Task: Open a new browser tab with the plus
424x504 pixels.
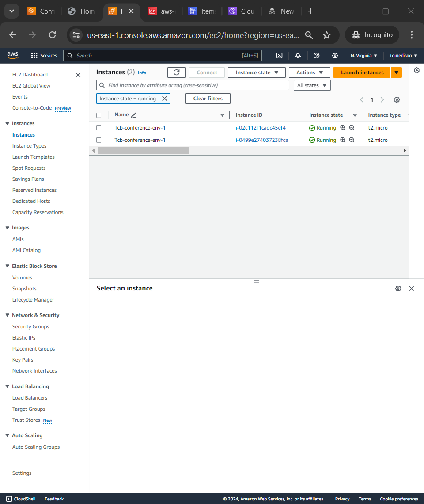Action: tap(310, 11)
